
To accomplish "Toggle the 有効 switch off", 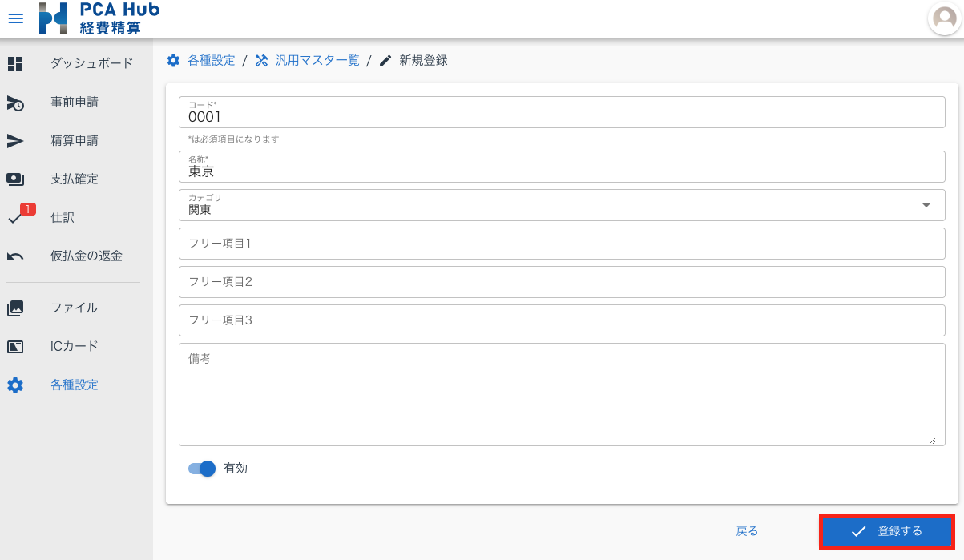I will coord(200,469).
